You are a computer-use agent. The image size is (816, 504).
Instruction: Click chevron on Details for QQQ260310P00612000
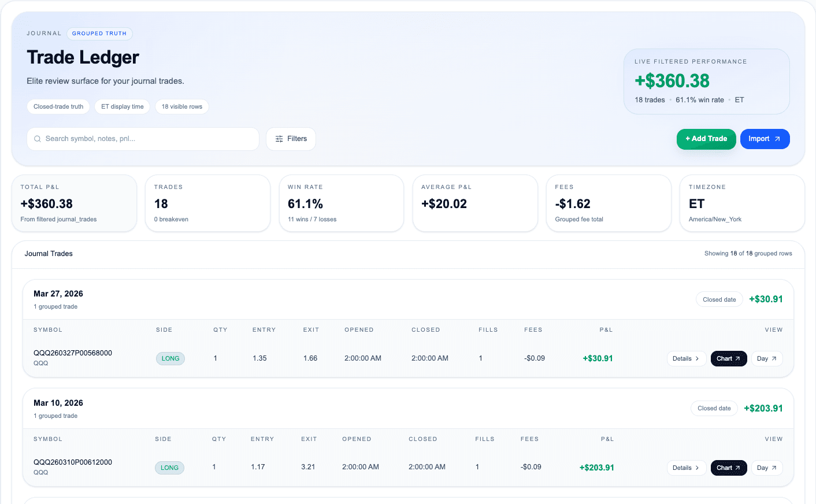click(697, 468)
